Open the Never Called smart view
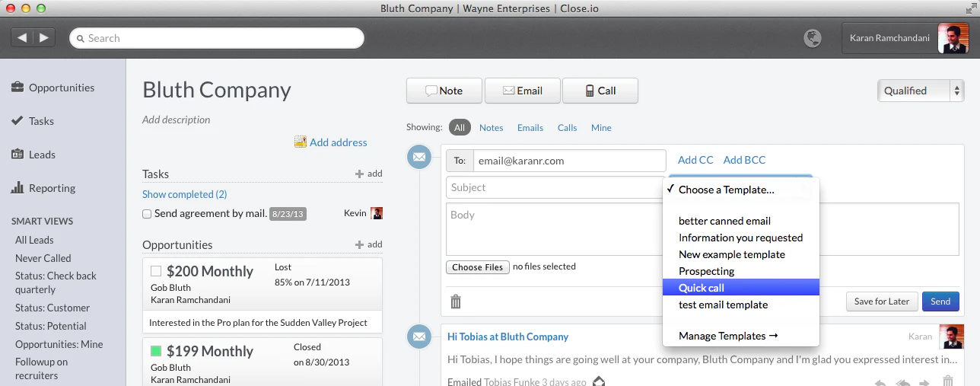This screenshot has width=980, height=386. point(43,258)
